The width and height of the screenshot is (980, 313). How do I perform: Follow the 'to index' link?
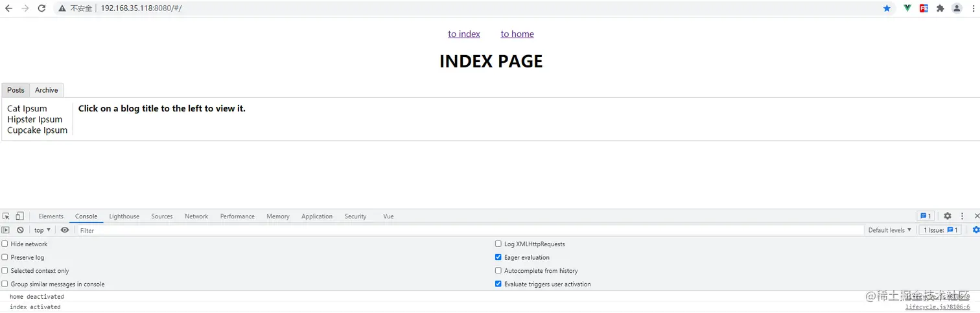point(464,34)
